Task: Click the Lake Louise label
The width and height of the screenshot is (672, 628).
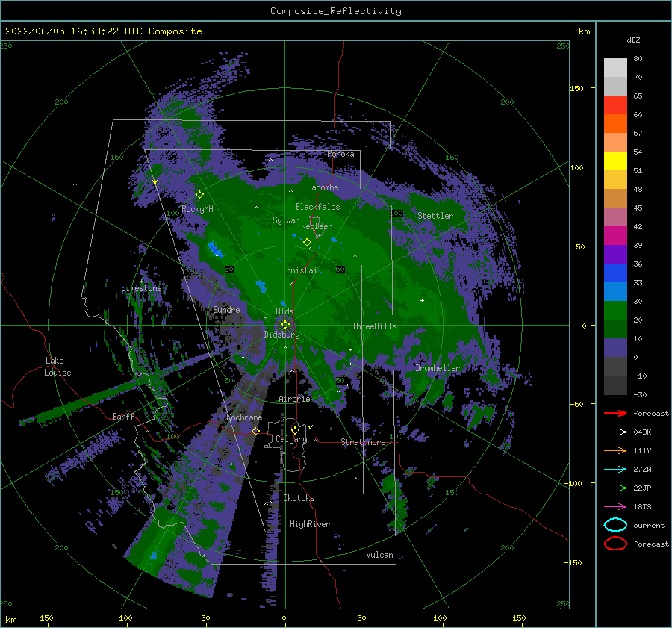Action: coord(58,367)
